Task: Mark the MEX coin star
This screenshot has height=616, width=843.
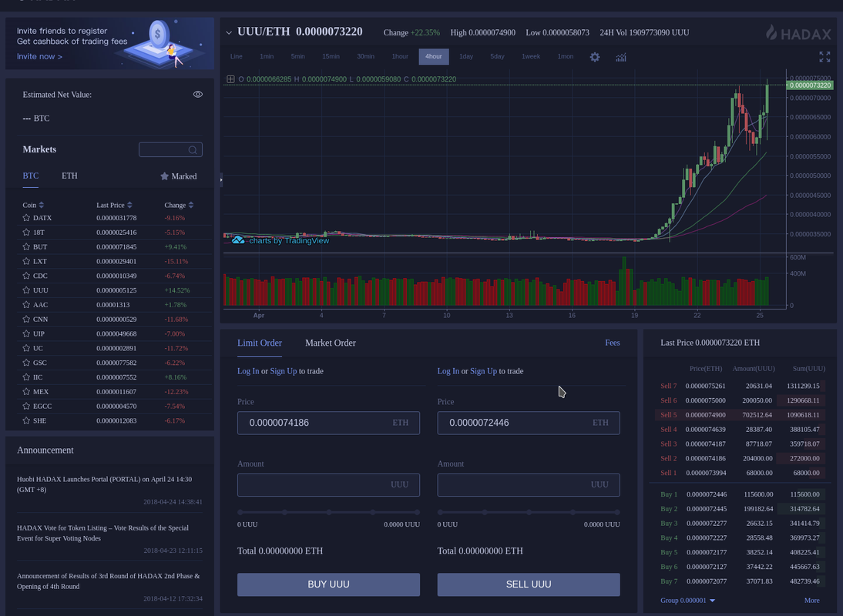Action: [25, 392]
